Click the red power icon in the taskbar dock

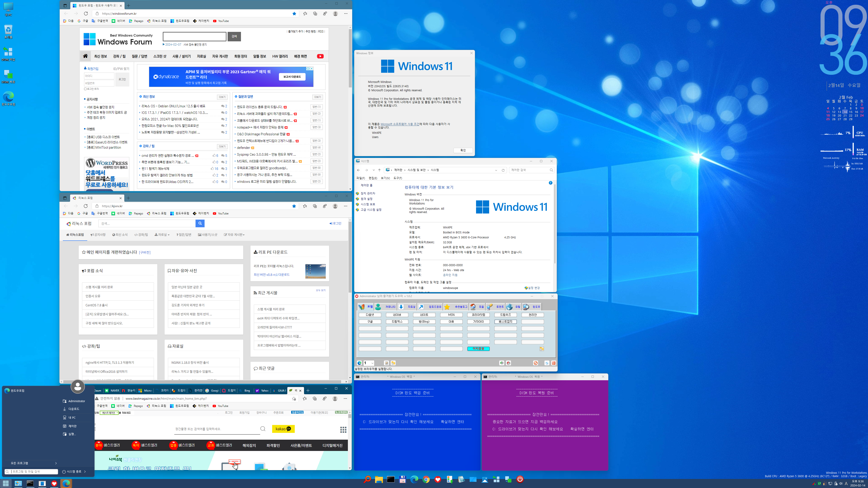(x=520, y=479)
